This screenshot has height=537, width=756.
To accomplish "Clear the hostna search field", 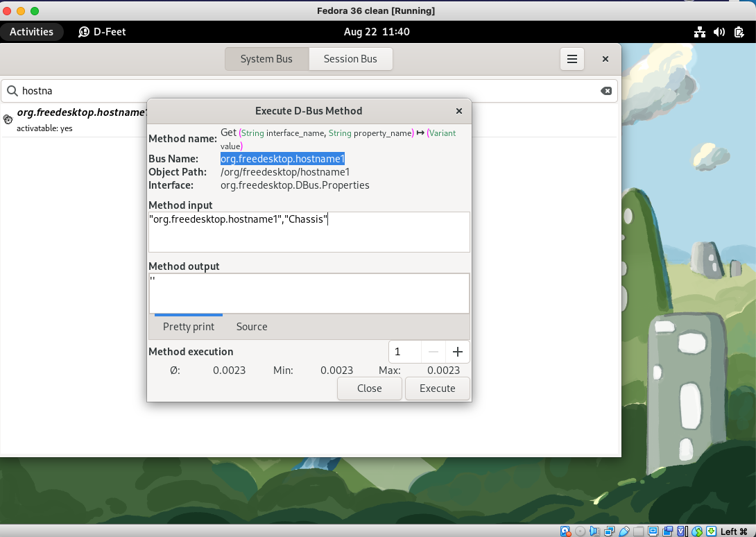I will click(606, 91).
